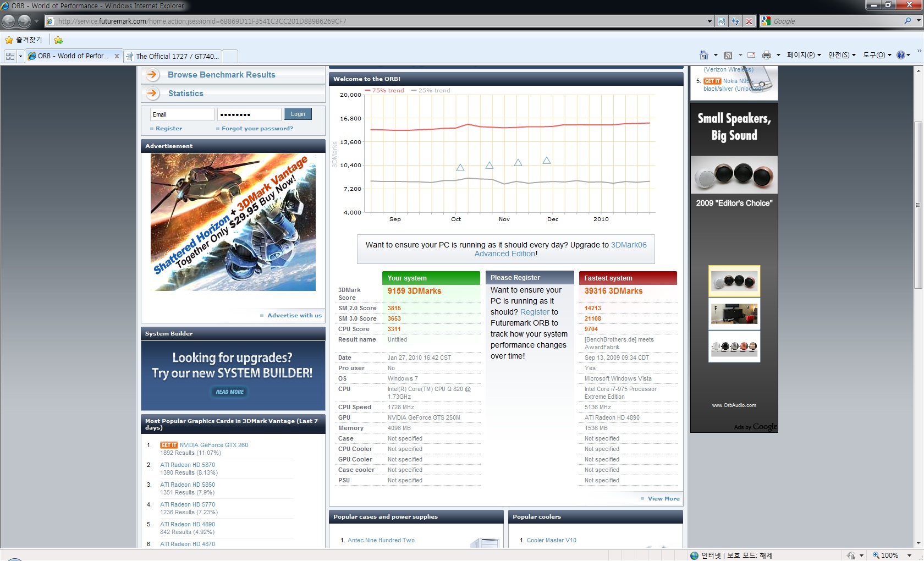Open the 100% zoom level dropdown

910,555
